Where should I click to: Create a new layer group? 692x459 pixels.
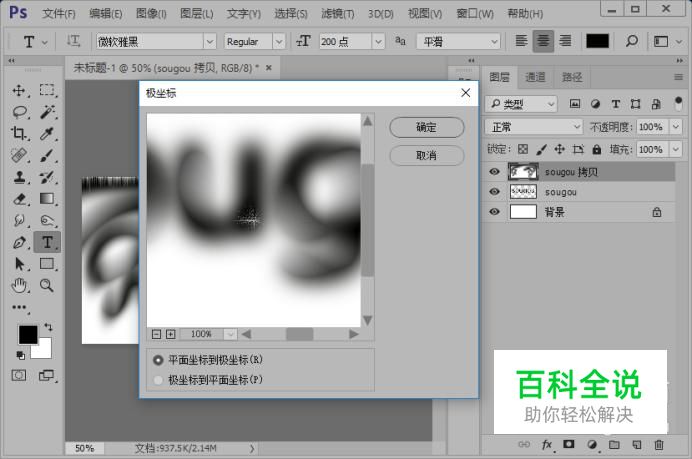pos(614,444)
